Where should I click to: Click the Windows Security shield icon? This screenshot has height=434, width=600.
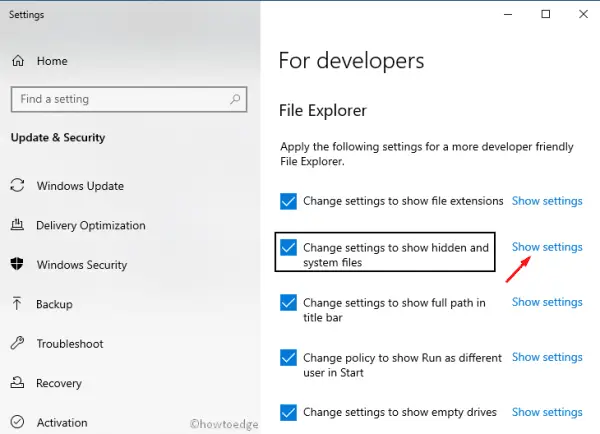point(17,265)
